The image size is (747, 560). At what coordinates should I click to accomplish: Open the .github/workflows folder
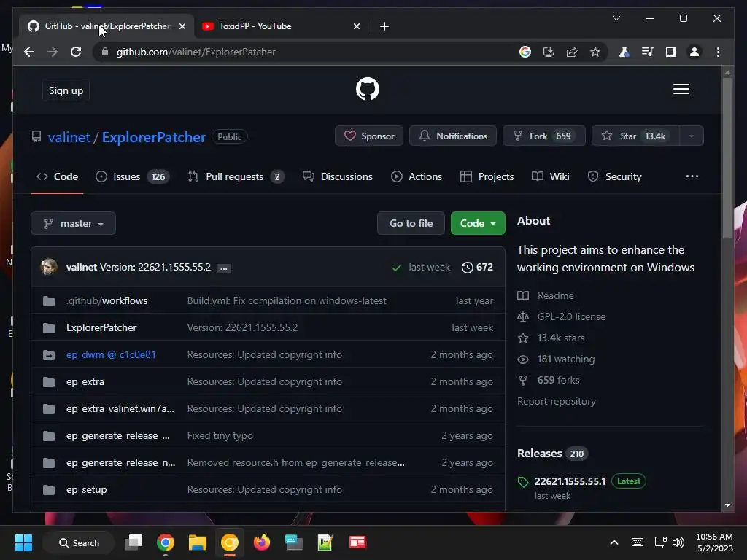107,301
